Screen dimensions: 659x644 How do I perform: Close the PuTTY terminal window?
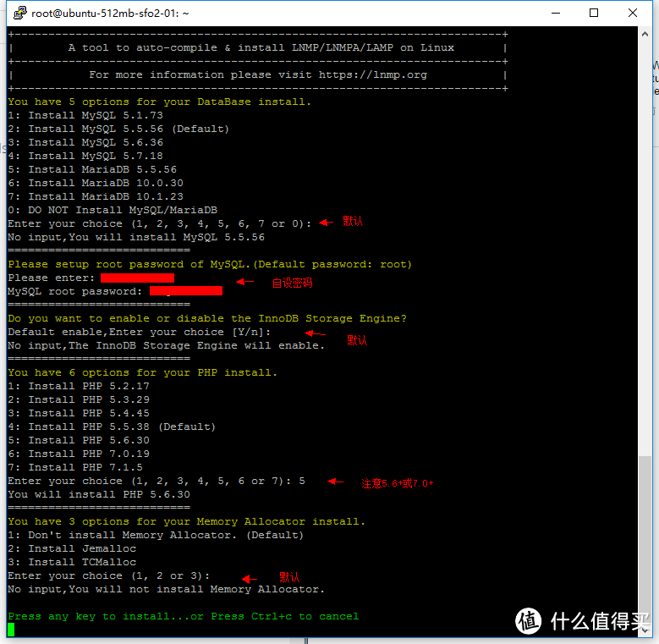click(633, 13)
